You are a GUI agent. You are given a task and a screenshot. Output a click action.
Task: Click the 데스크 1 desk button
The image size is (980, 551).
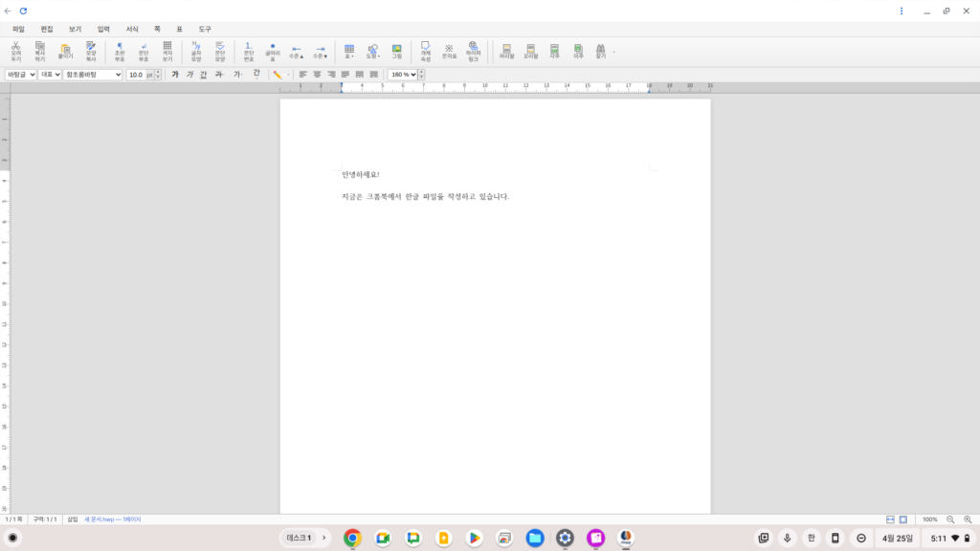(304, 538)
